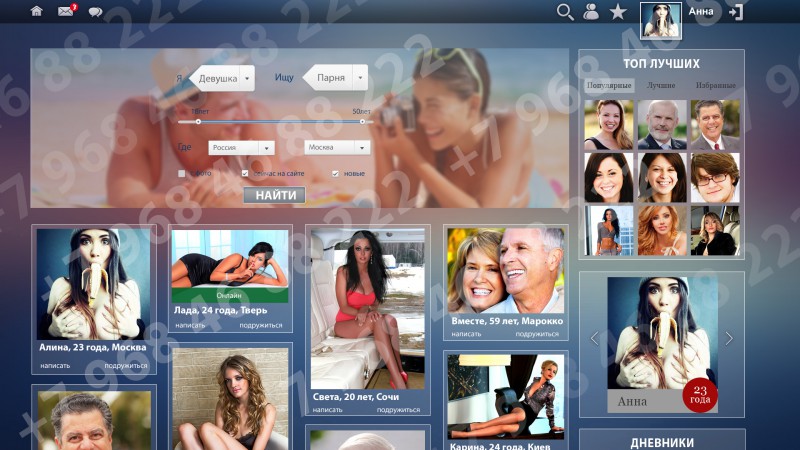Open profile 'Лада, 24 года, Тверь'
The image size is (800, 450).
click(x=220, y=310)
